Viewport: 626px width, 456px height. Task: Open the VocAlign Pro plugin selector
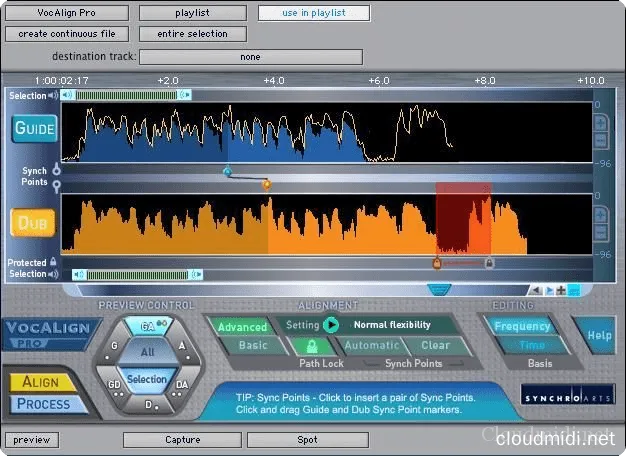66,13
